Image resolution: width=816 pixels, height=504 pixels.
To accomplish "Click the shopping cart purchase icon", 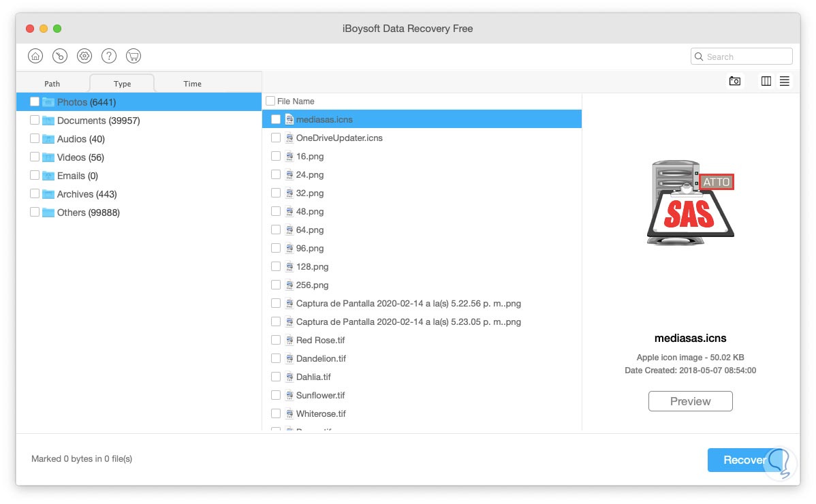I will [134, 56].
